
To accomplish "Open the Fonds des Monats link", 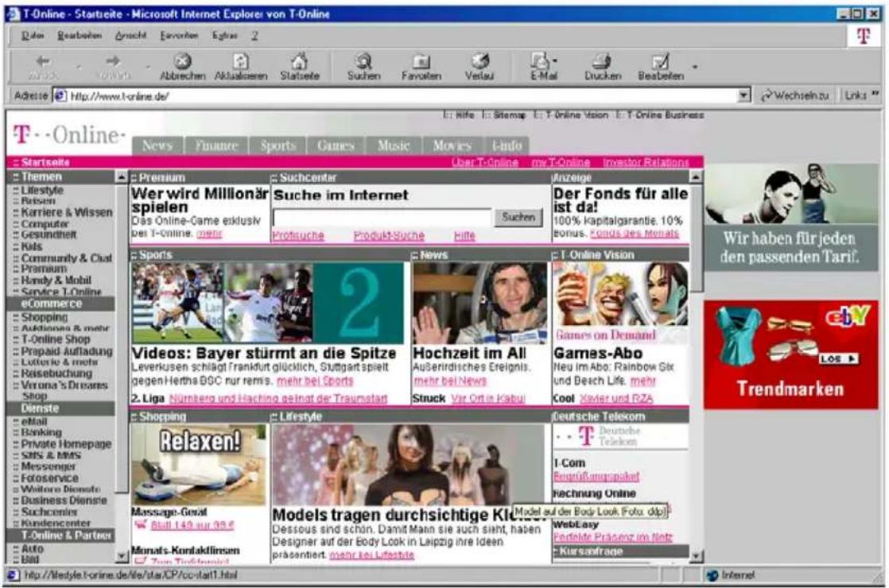I will point(635,234).
